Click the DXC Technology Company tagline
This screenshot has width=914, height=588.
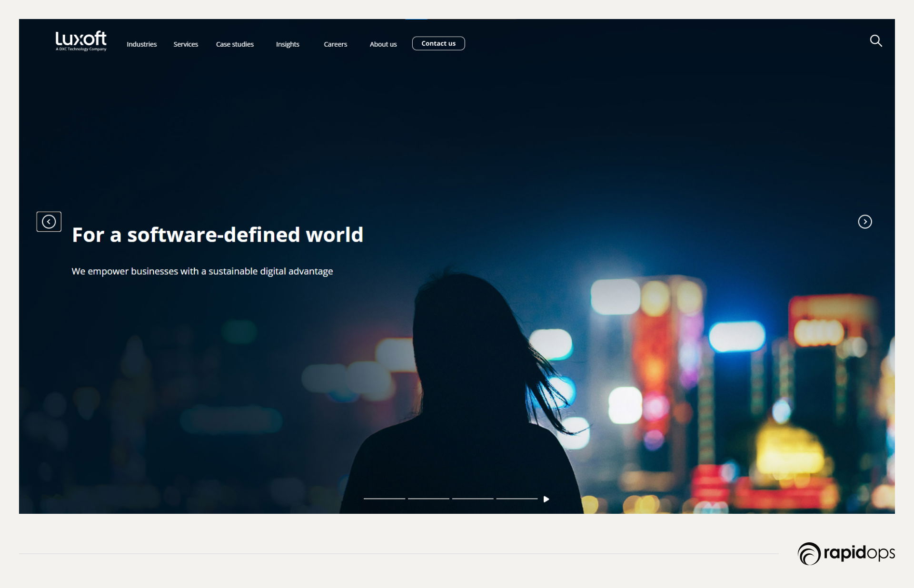[81, 49]
